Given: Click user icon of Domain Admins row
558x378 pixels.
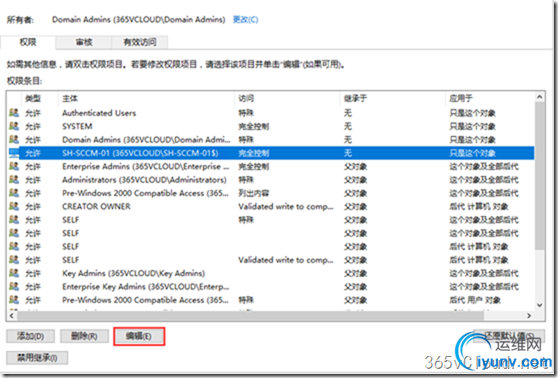Looking at the screenshot, I should click(14, 140).
